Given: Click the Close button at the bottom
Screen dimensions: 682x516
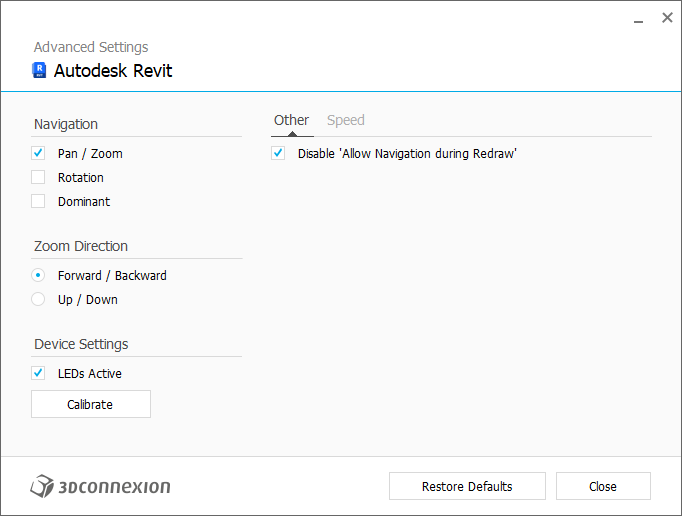Looking at the screenshot, I should pyautogui.click(x=603, y=486).
